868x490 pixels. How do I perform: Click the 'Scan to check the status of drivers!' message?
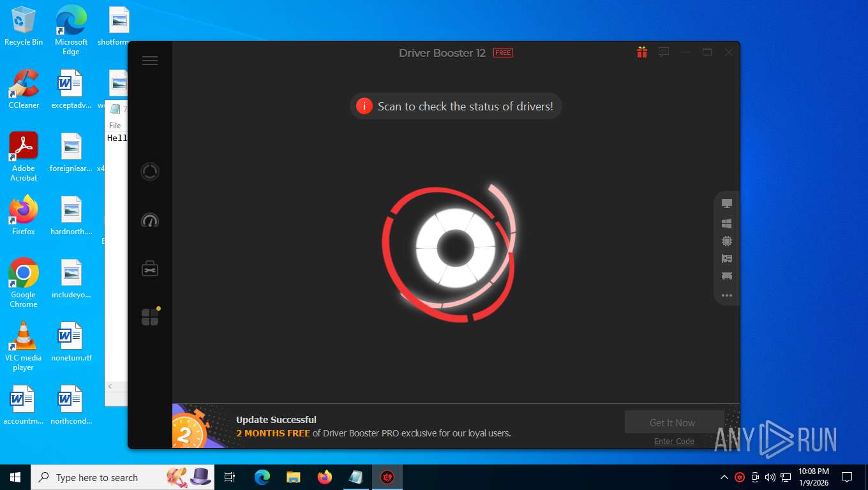(x=465, y=107)
